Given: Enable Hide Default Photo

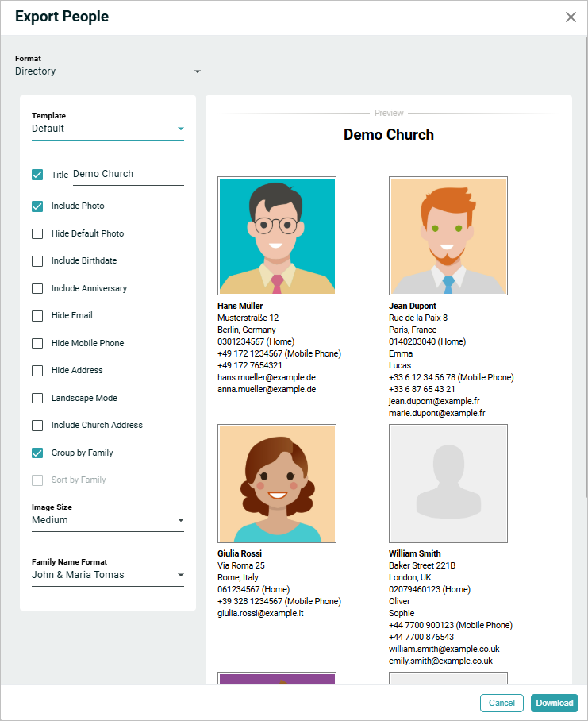Looking at the screenshot, I should pos(37,233).
